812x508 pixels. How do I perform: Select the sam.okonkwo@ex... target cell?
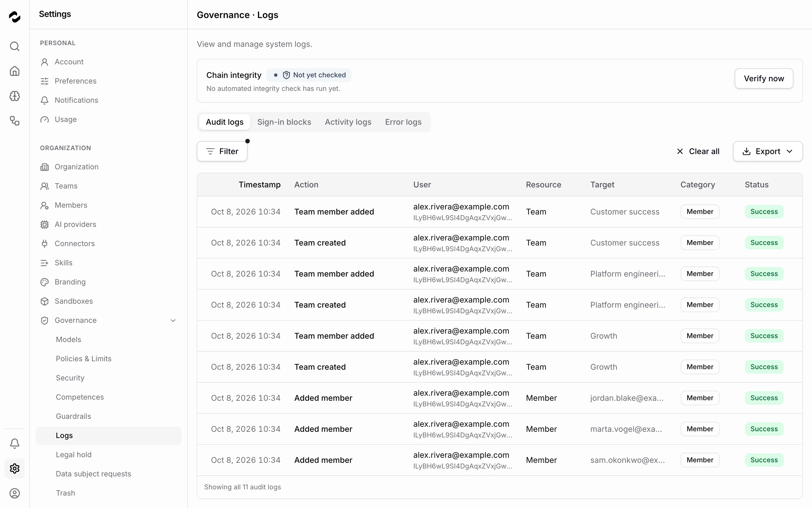point(627,460)
